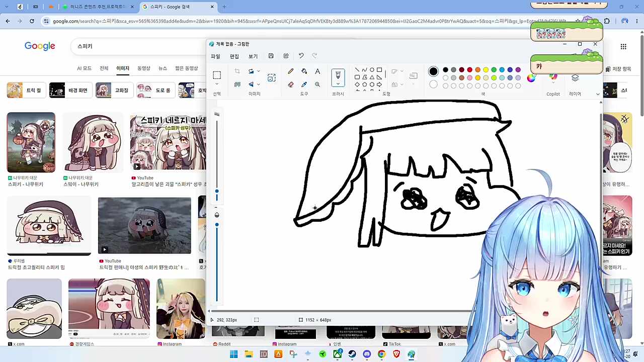Viewport: 644px width, 362px height.
Task: Expand the Flip dropdown arrow
Action: point(258,84)
